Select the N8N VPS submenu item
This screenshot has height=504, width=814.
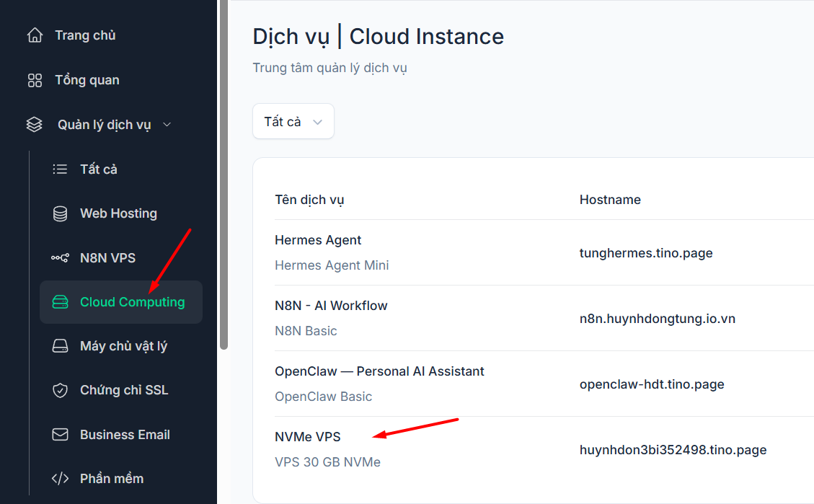click(107, 258)
